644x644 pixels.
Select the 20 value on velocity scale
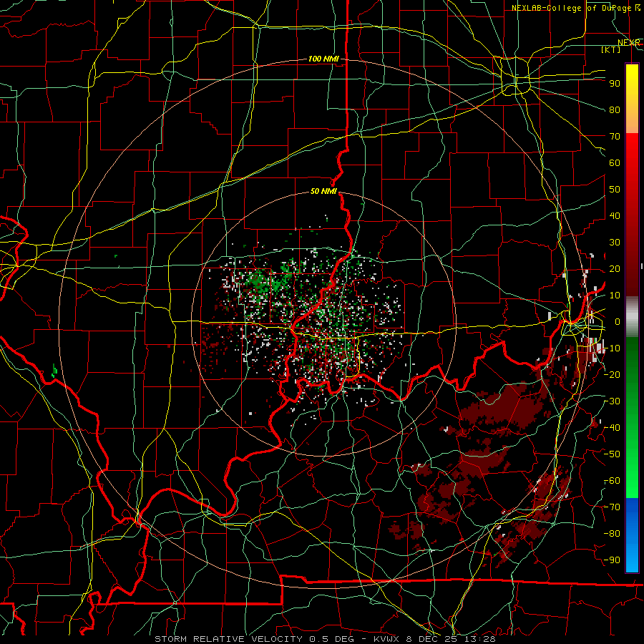[x=615, y=269]
